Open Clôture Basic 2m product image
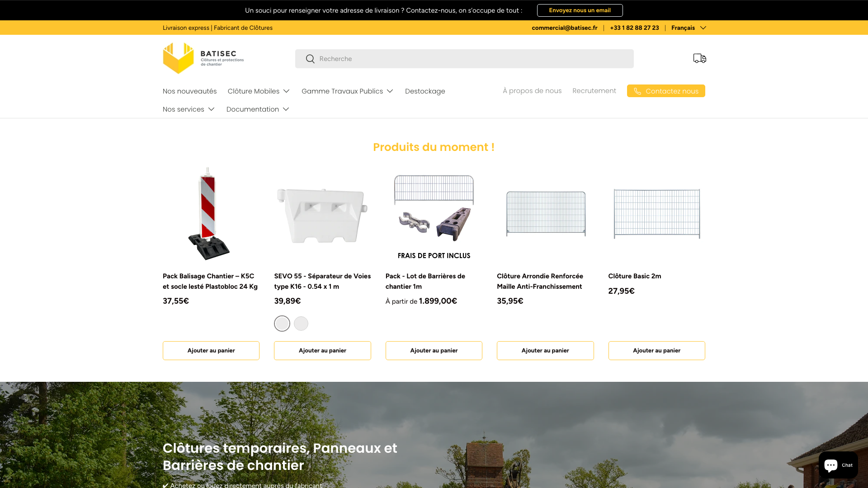 point(657,215)
